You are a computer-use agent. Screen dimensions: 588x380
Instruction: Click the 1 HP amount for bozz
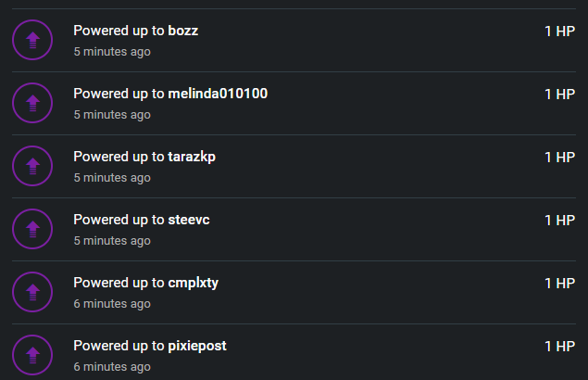tap(559, 32)
